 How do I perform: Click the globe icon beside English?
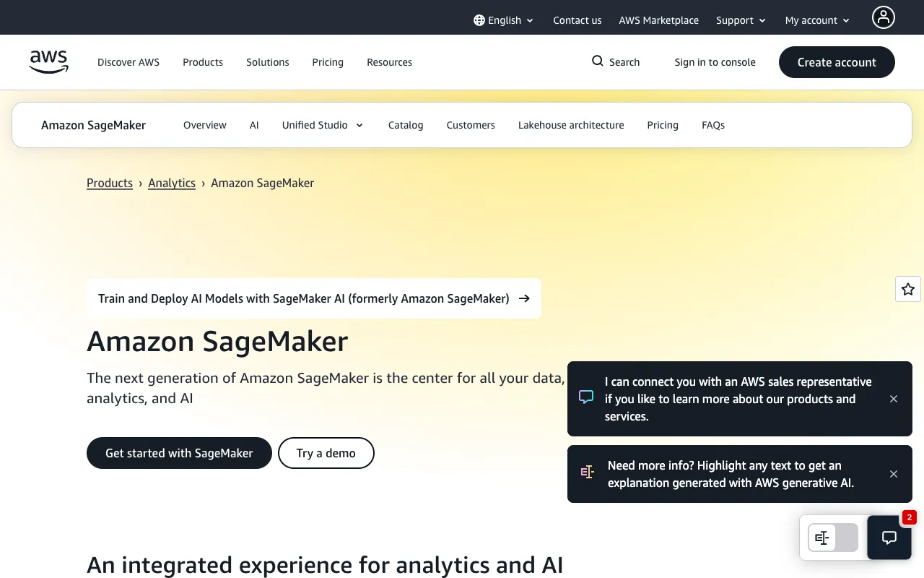point(478,20)
